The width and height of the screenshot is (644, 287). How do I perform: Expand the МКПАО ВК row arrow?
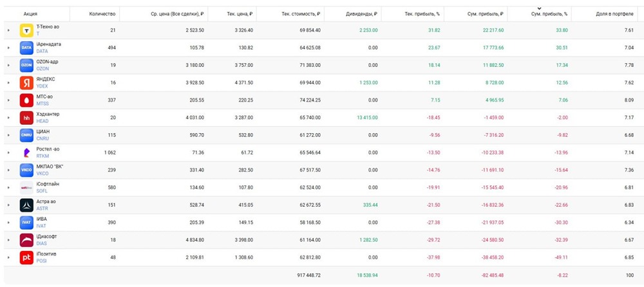pos(8,171)
